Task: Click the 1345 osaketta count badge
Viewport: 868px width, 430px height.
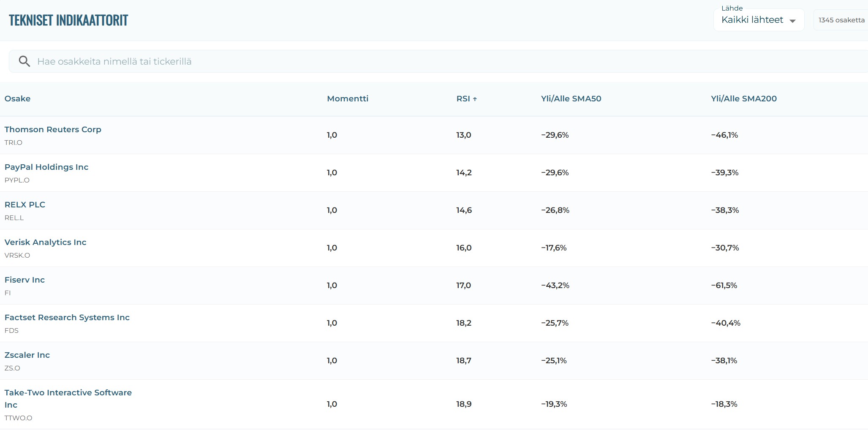Action: pyautogui.click(x=841, y=20)
